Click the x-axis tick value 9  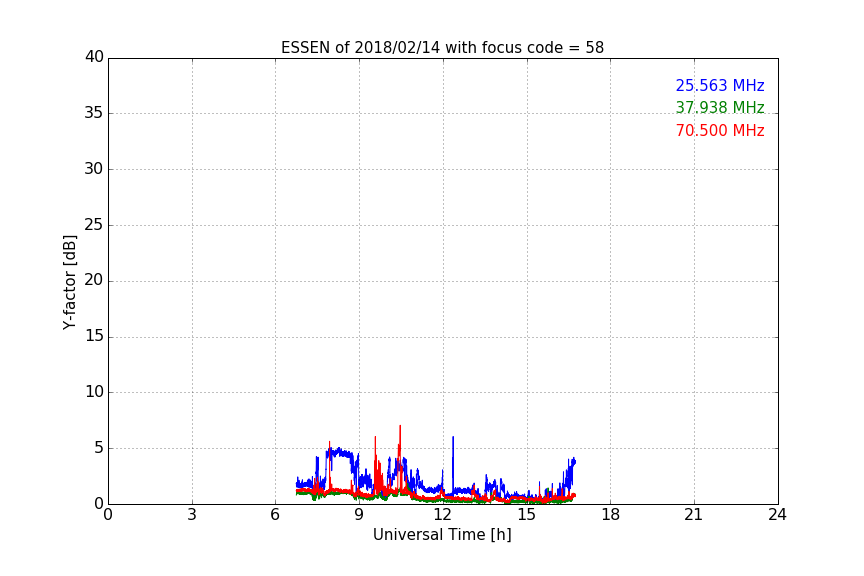(x=359, y=515)
